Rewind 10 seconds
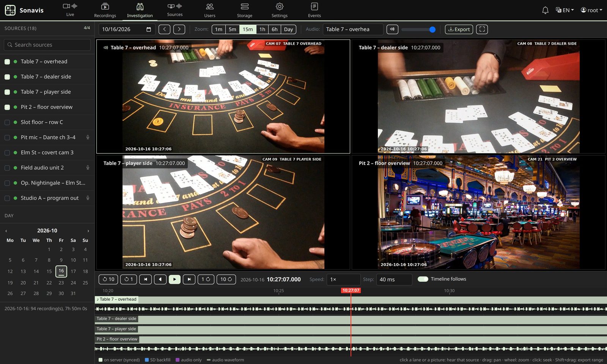 [x=109, y=279]
